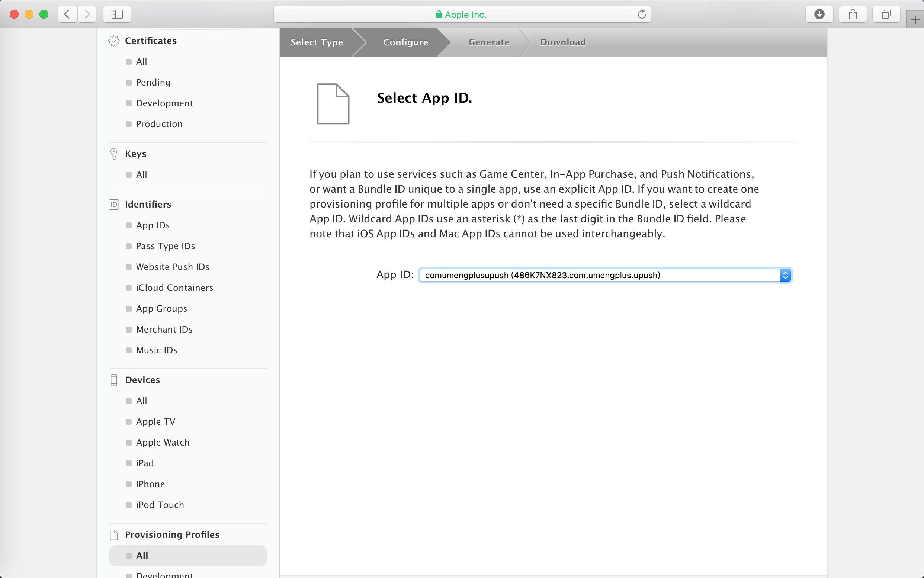Toggle the Safari sidebar panel
The image size is (924, 578).
tap(117, 15)
